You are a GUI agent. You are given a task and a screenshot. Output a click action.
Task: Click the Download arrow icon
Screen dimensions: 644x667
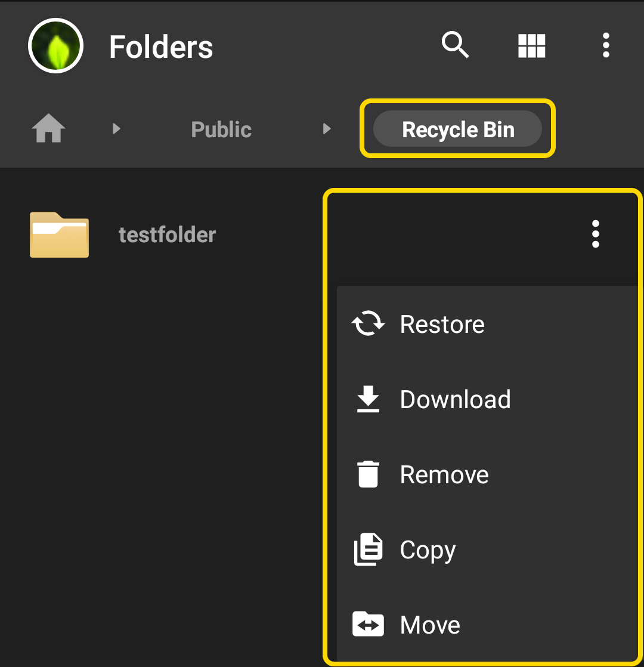[x=368, y=399]
